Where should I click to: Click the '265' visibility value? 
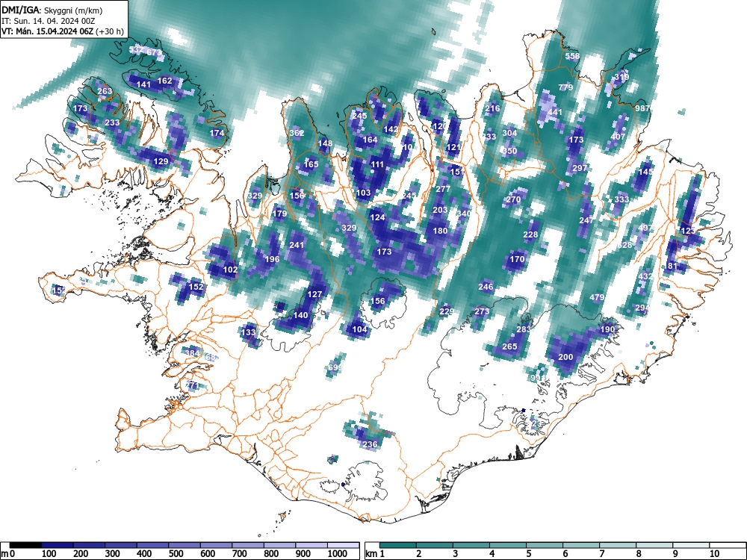click(x=509, y=346)
